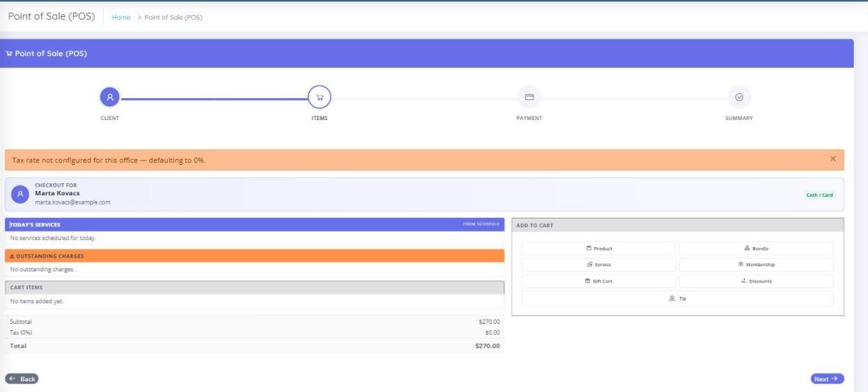Click 'No services scheduled for today.' text
The width and height of the screenshot is (868, 392).
point(53,238)
